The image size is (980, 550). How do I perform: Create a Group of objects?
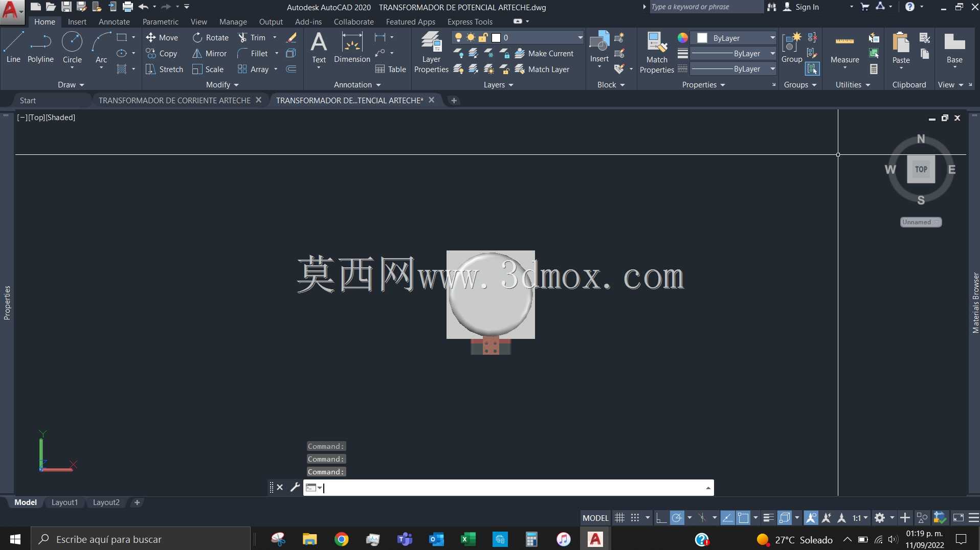[x=792, y=48]
